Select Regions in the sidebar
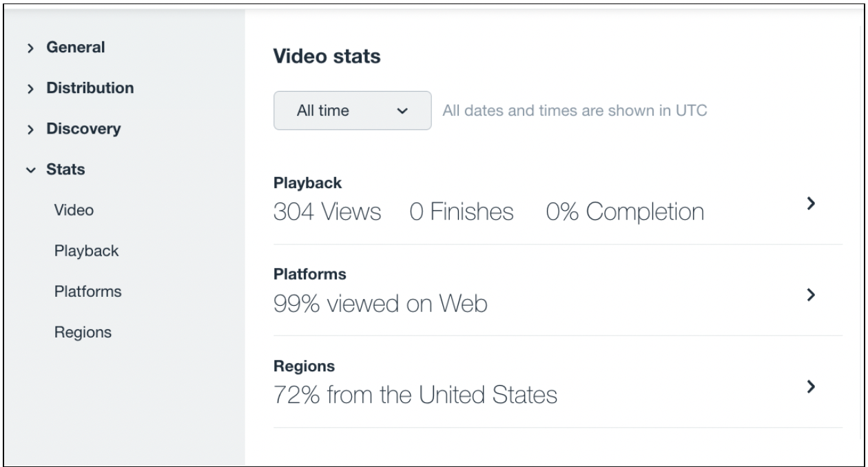This screenshot has height=467, width=868. (83, 333)
